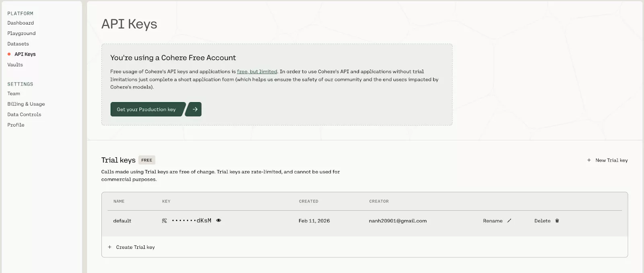Go to Data Controls settings
This screenshot has width=644, height=273.
(24, 115)
